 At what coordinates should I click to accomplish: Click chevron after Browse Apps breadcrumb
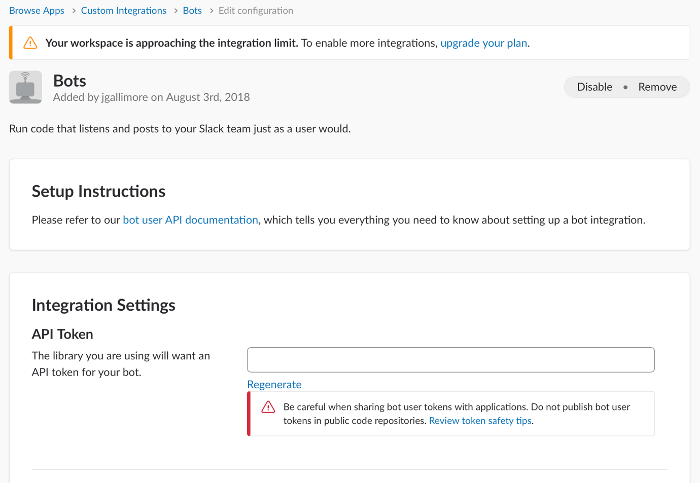(x=73, y=11)
